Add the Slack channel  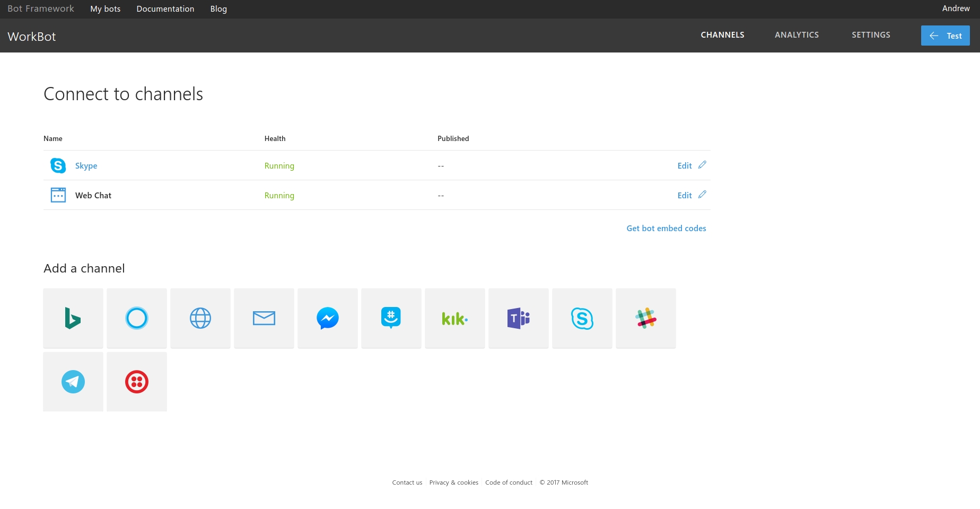click(646, 318)
